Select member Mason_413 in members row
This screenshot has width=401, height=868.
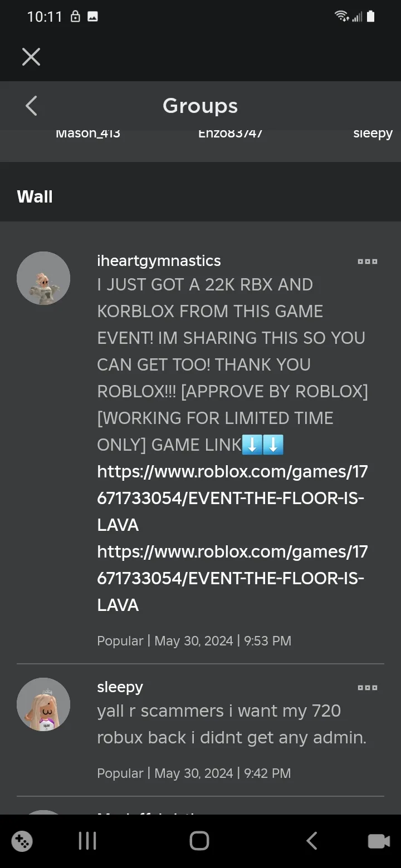(88, 134)
